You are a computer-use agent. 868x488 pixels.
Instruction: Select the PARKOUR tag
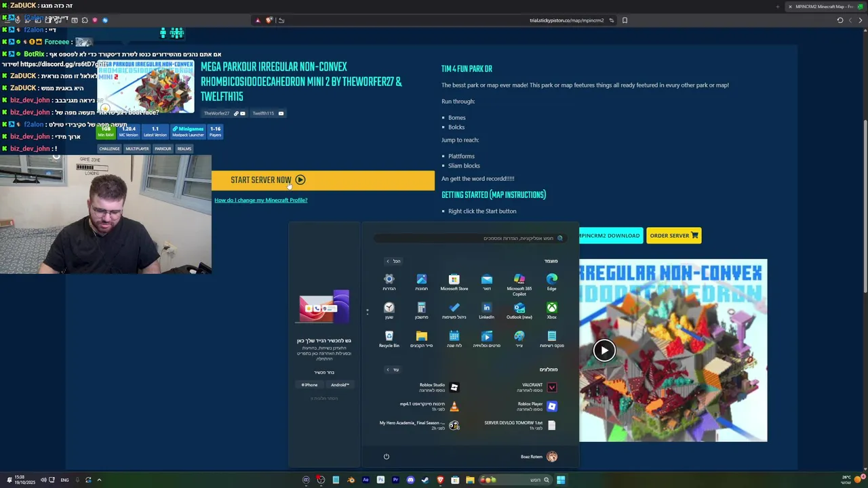click(163, 148)
